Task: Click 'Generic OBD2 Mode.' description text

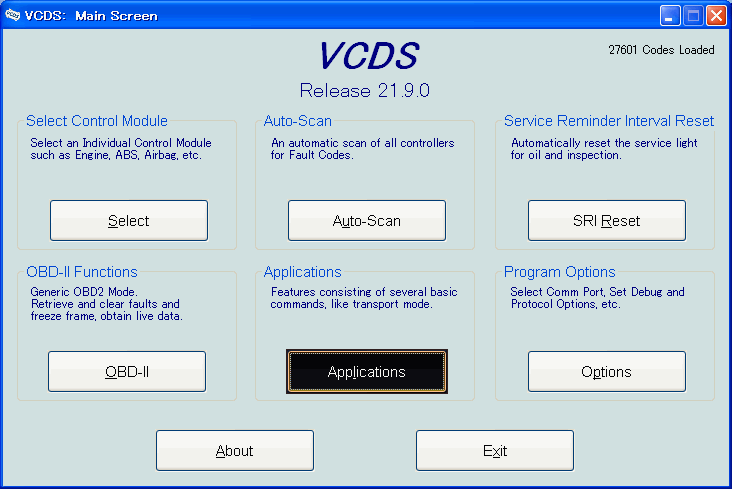Action: [84, 292]
